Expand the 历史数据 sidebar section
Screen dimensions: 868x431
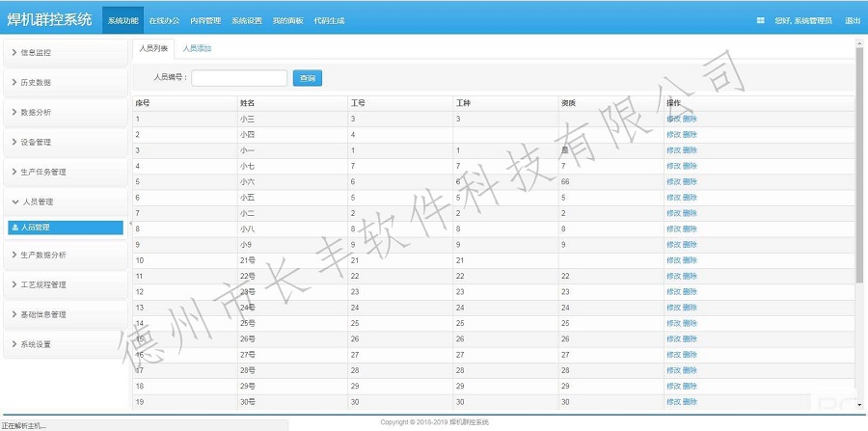(x=64, y=82)
